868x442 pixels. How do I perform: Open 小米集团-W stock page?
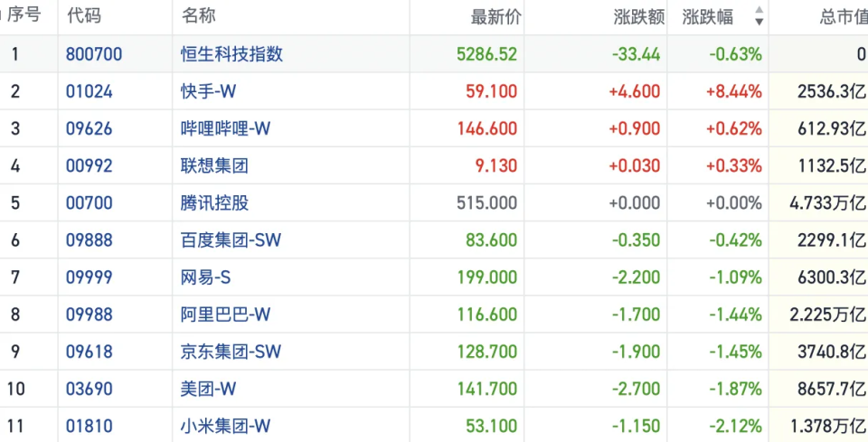pos(225,426)
